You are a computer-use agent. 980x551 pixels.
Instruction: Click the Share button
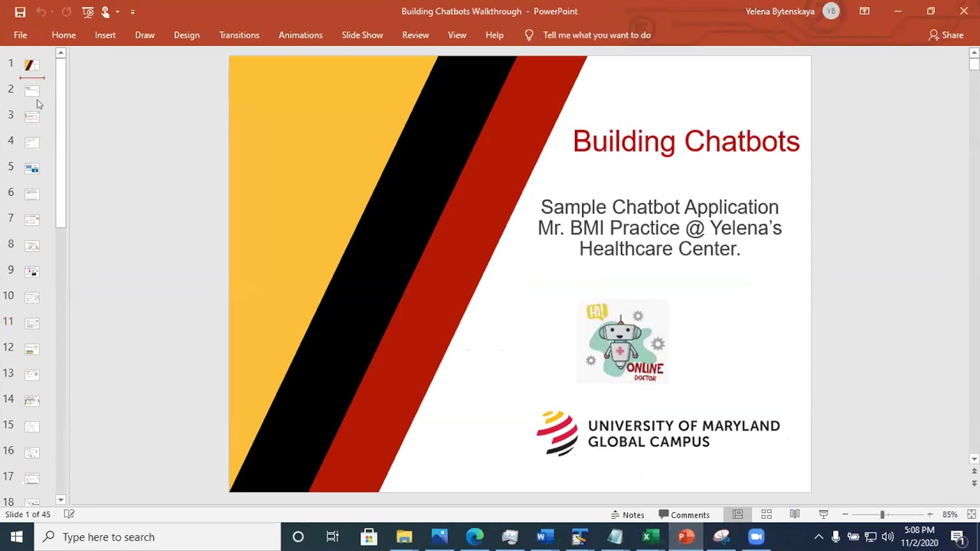[946, 35]
